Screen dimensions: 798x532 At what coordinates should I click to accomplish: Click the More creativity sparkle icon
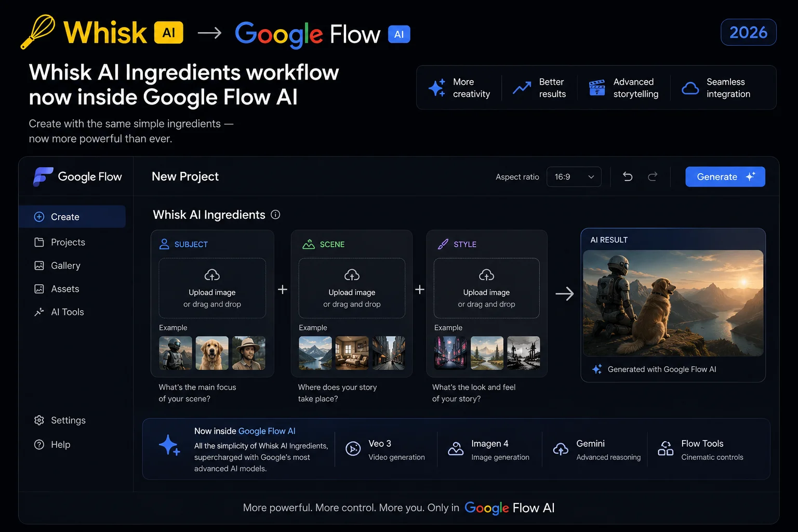coord(437,88)
